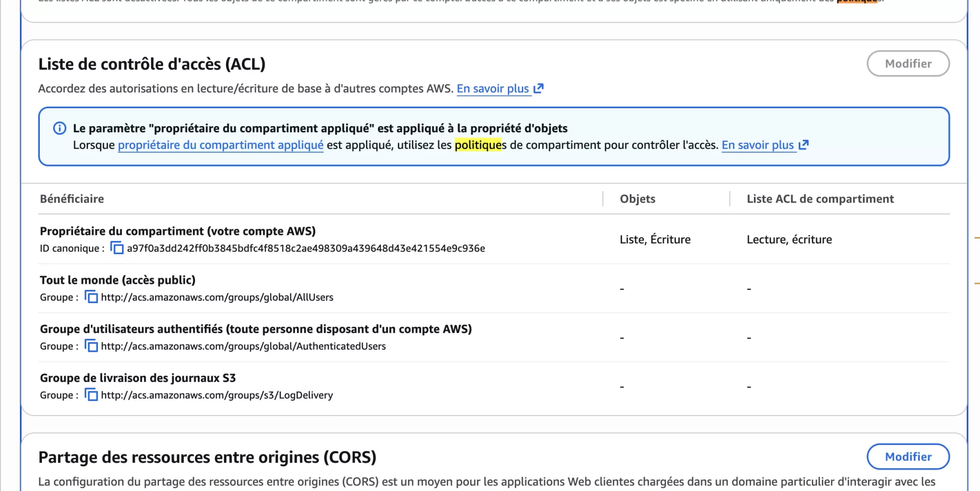Image resolution: width=980 pixels, height=491 pixels.
Task: Open En savoir plus link in info banner
Action: (757, 145)
